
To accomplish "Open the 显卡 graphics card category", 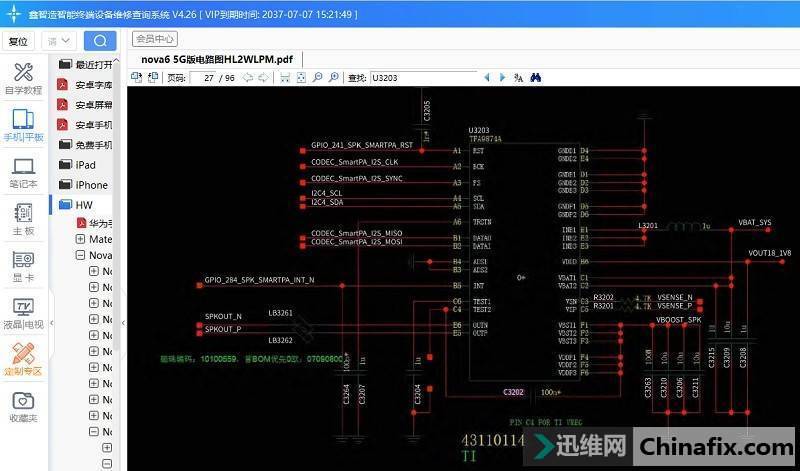I will click(x=23, y=265).
